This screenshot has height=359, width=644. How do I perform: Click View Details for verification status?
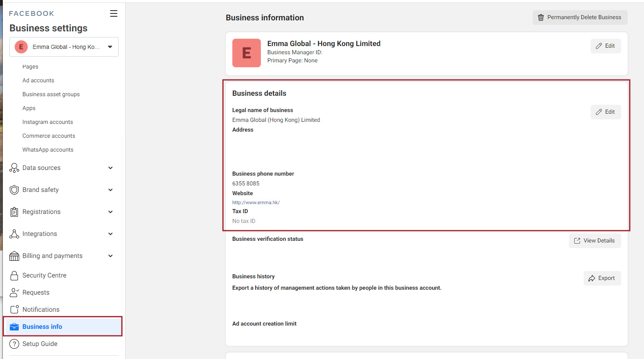[x=595, y=241]
